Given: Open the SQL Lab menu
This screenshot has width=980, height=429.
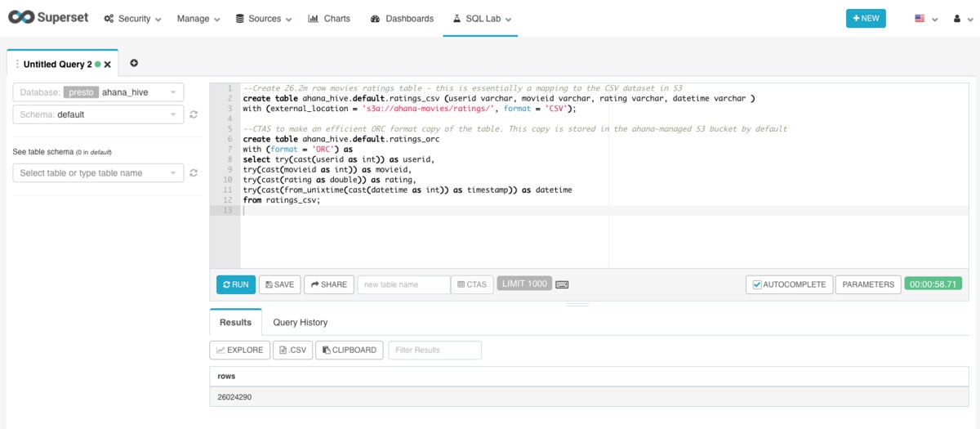Looking at the screenshot, I should coord(480,19).
